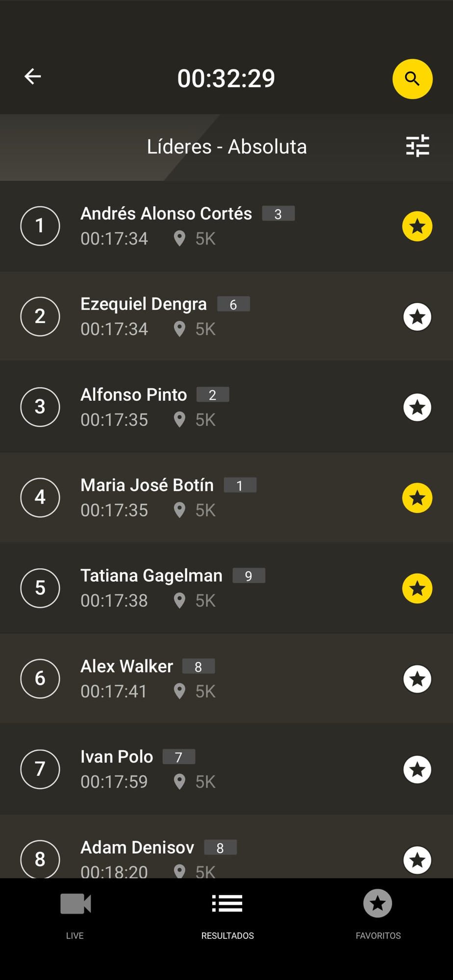Image resolution: width=453 pixels, height=980 pixels.
Task: Open the Live tab camera icon
Action: point(75,904)
